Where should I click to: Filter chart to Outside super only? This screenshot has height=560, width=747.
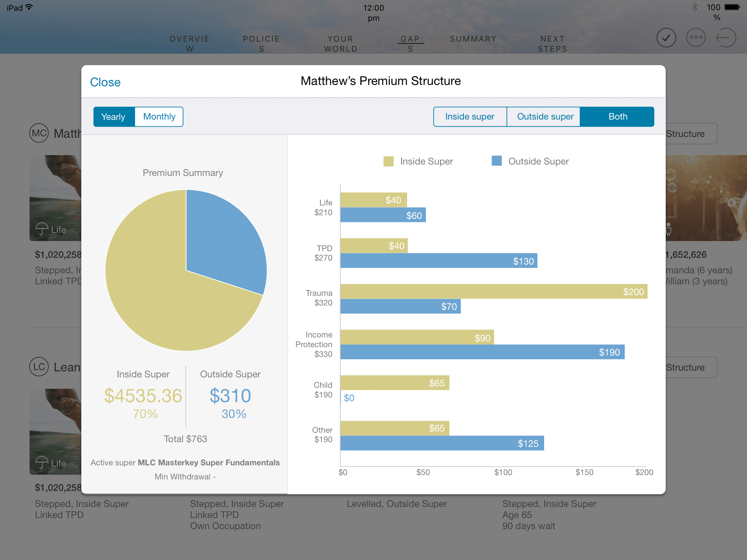point(545,117)
